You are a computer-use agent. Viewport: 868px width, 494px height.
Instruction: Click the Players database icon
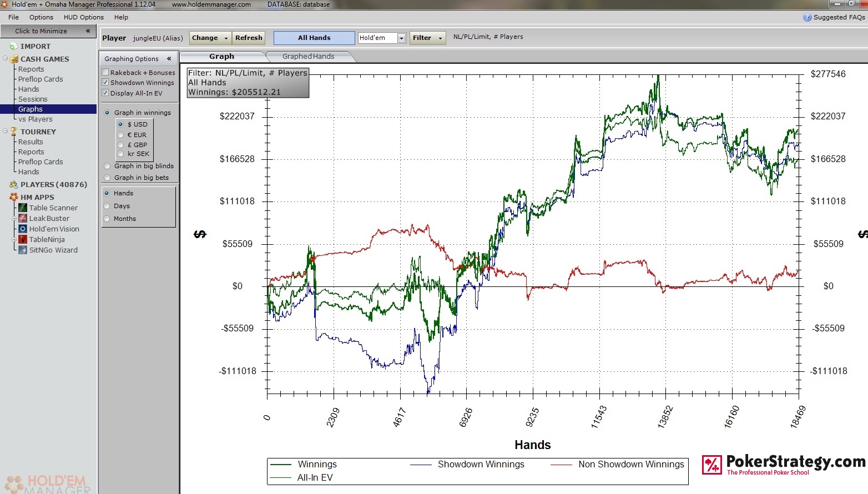pyautogui.click(x=14, y=184)
